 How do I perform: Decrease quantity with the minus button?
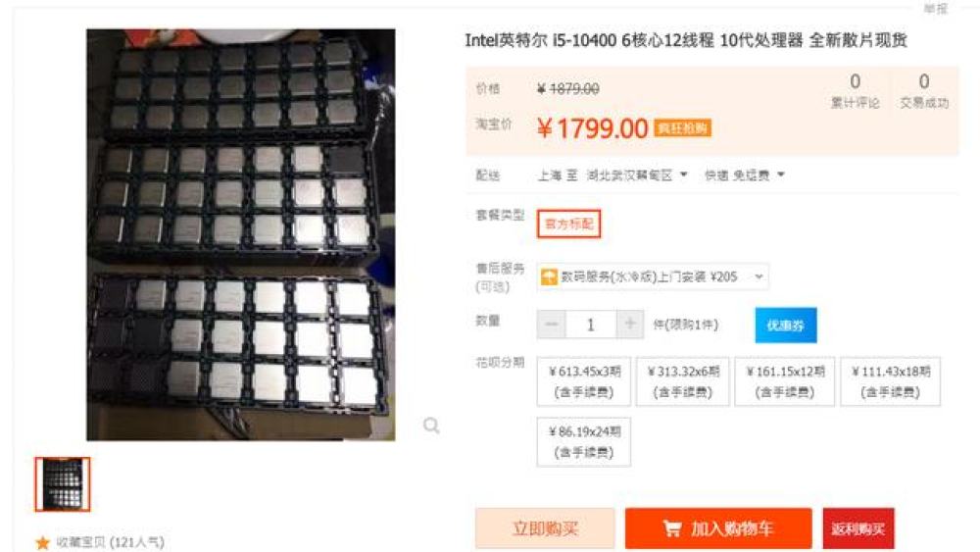[x=551, y=324]
